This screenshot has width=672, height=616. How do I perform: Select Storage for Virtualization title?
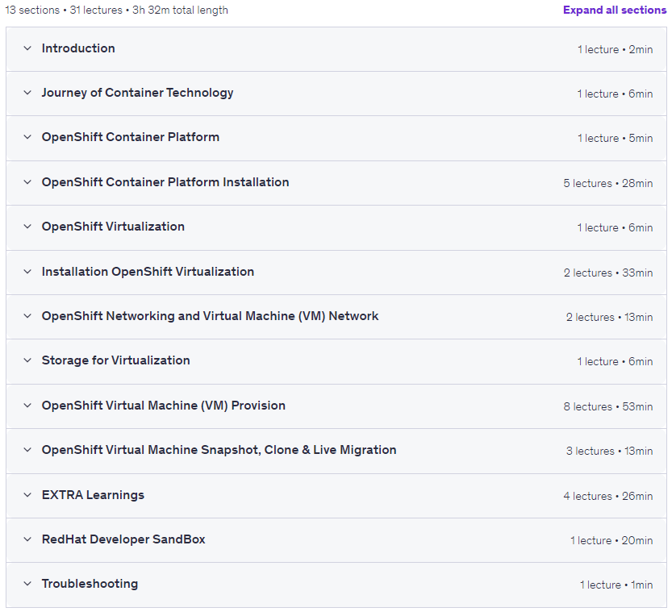tap(115, 360)
